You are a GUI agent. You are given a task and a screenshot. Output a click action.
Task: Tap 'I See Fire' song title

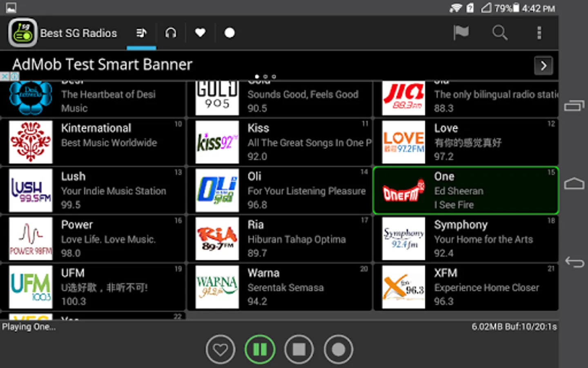(454, 205)
